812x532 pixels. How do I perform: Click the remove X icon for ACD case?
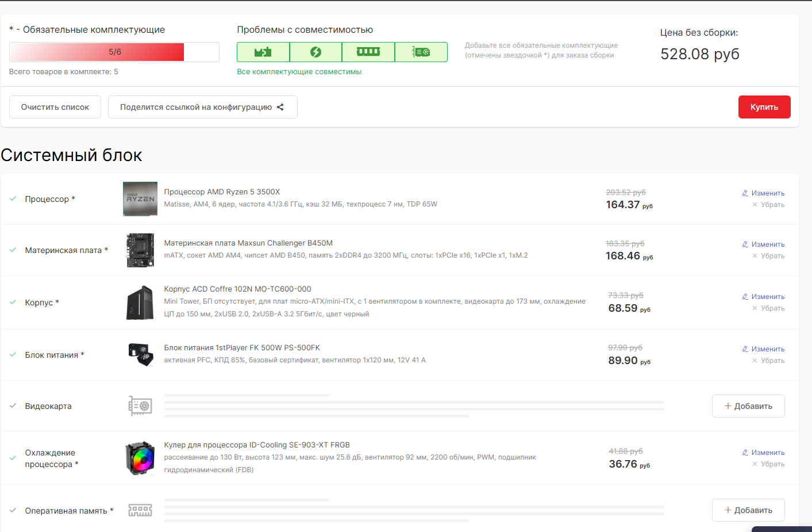click(755, 308)
